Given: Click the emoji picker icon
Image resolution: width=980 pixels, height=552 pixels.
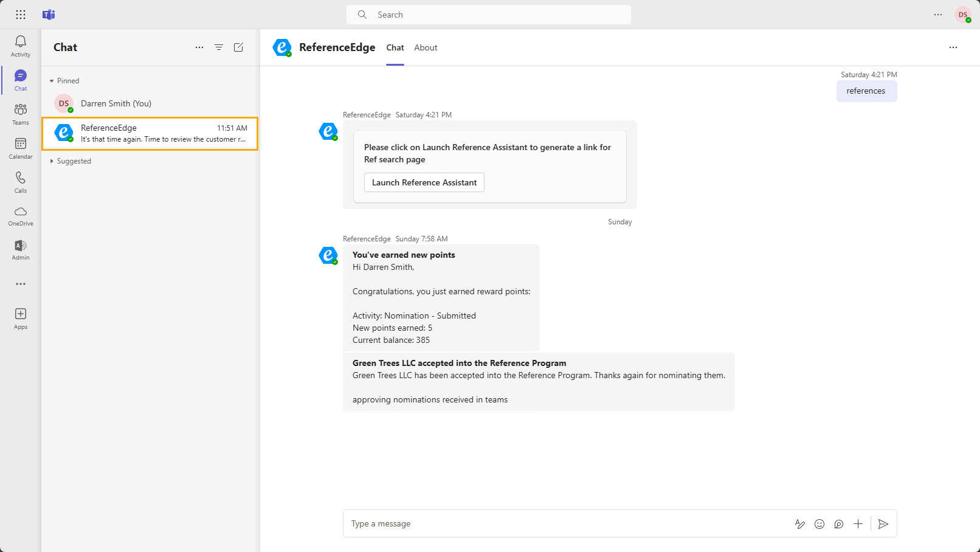Looking at the screenshot, I should coord(820,524).
